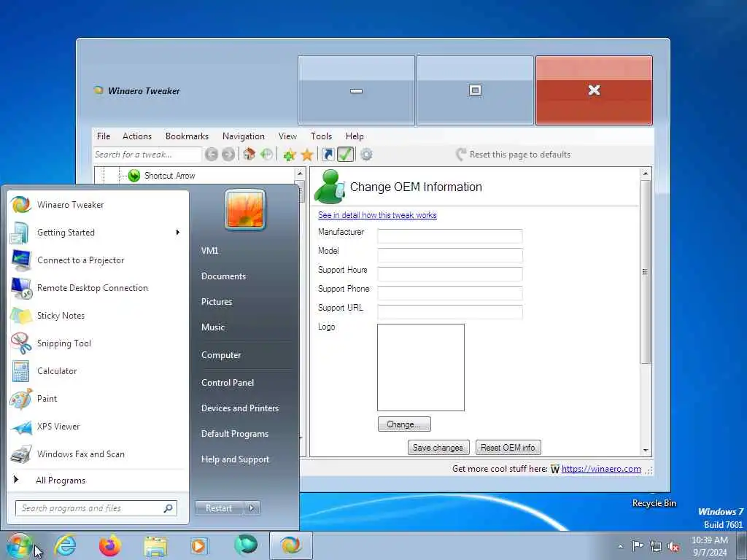Click the Restart button
Viewport: 747px width, 560px height.
pos(219,508)
